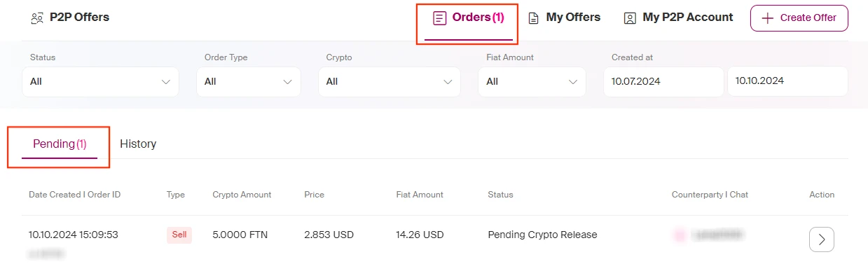The height and width of the screenshot is (278, 868).
Task: Open the My Offers tab
Action: 565,18
